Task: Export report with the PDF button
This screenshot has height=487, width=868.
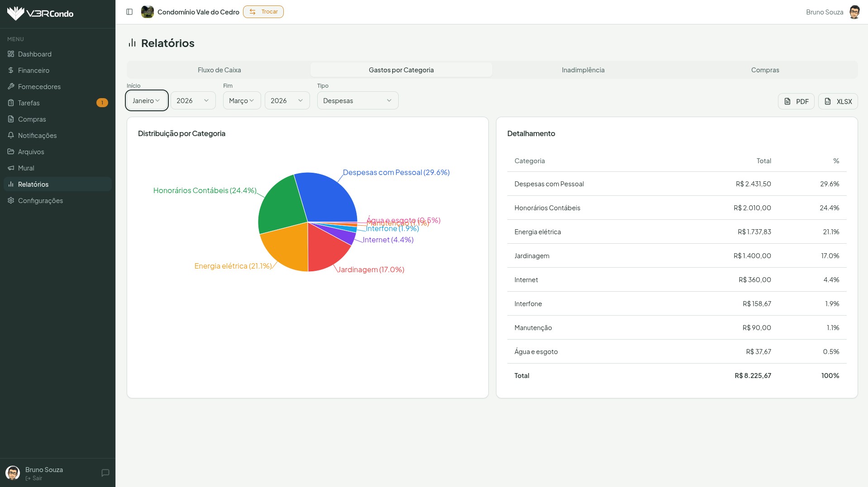Action: [x=796, y=101]
